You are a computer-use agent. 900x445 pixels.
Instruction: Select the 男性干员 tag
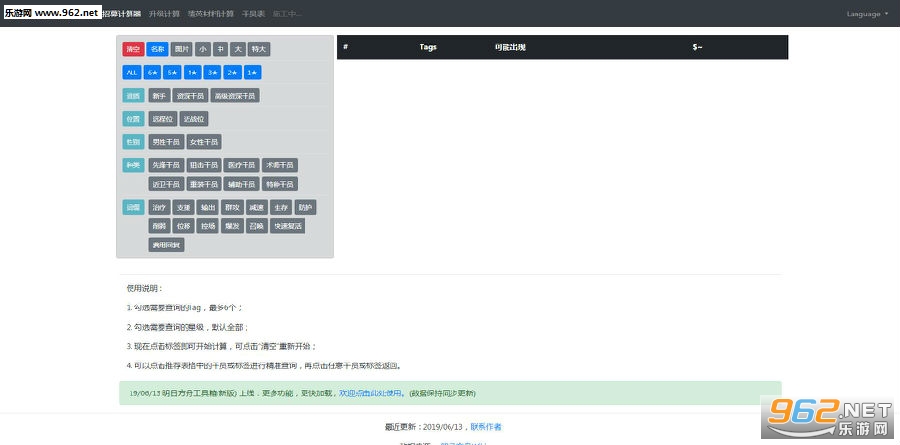[x=166, y=142]
